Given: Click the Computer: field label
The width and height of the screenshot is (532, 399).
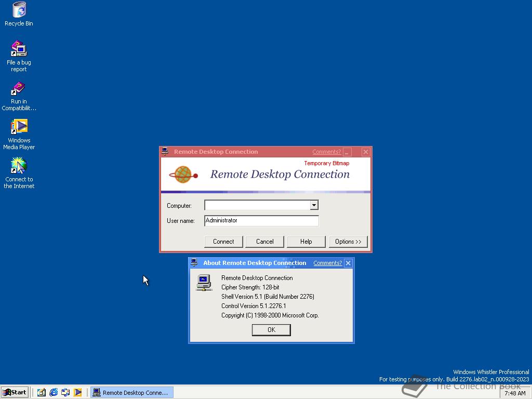Looking at the screenshot, I should click(179, 206).
